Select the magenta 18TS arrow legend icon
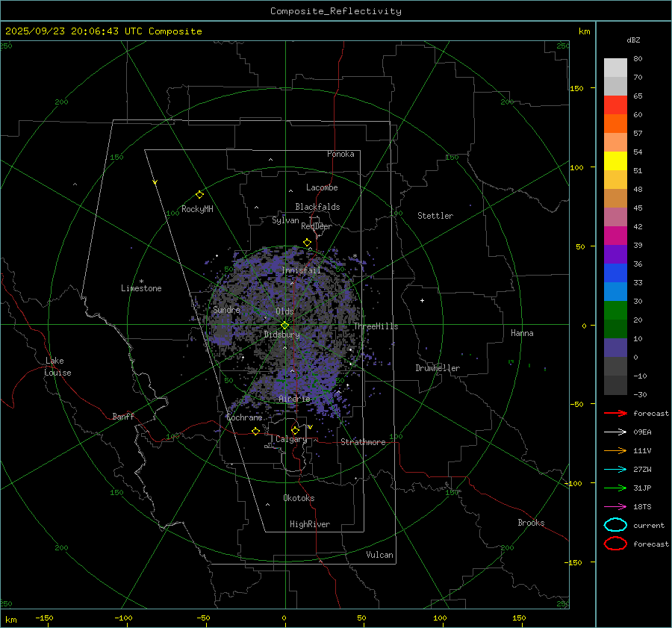This screenshot has height=628, width=672. point(615,506)
